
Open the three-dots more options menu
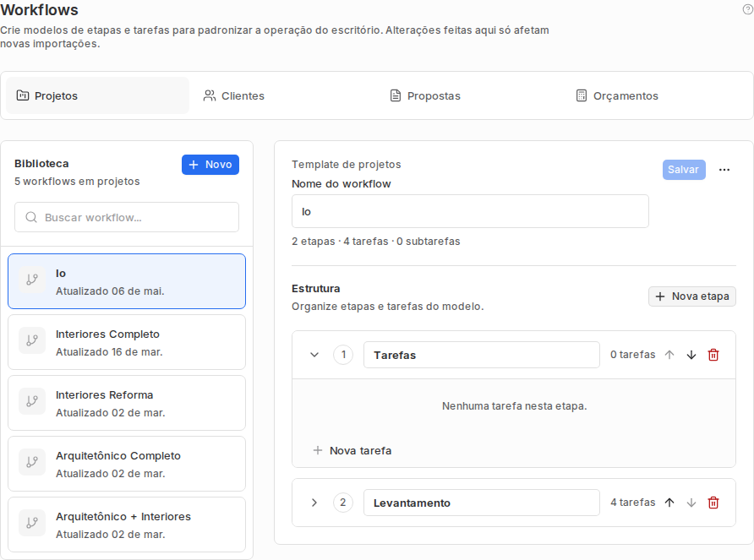point(724,170)
